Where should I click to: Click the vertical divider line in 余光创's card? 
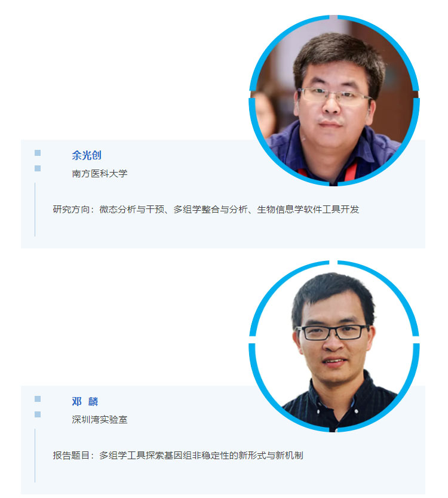click(35, 210)
